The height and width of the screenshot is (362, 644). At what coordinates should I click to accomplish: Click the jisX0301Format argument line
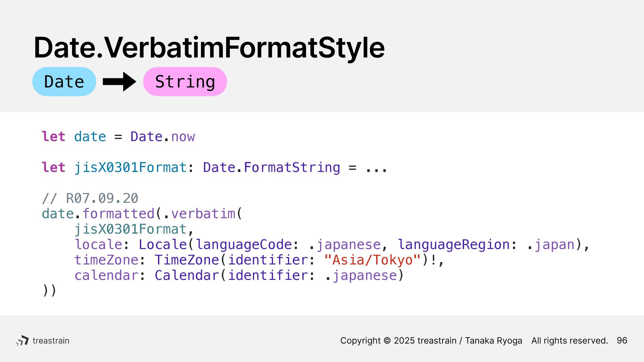(134, 229)
